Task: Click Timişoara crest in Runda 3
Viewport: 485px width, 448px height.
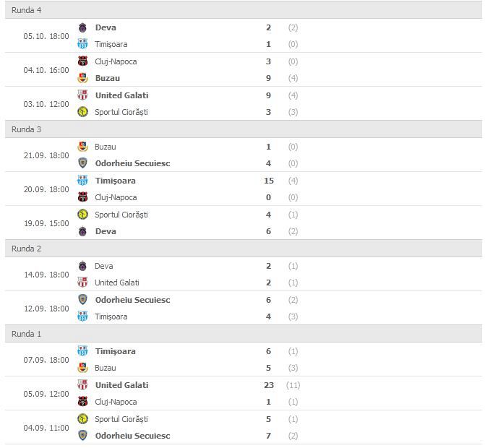Action: click(82, 181)
